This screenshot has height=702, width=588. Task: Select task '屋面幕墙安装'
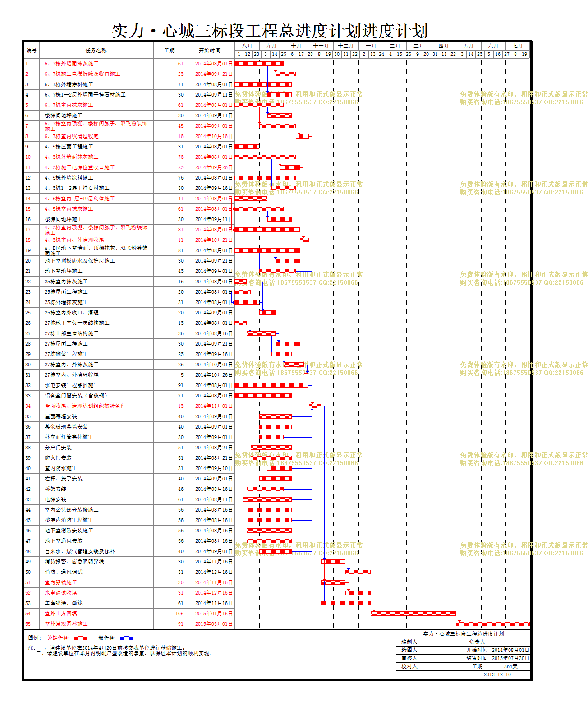click(x=60, y=416)
